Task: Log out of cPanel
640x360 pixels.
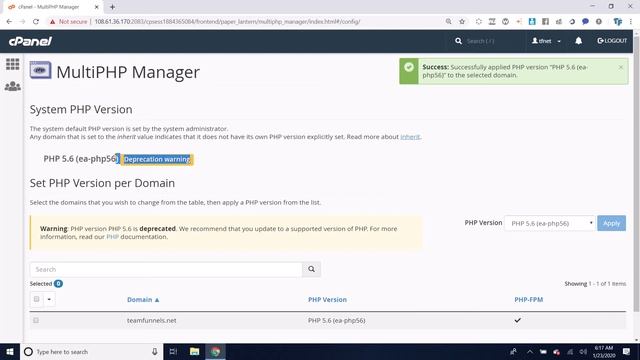Action: point(612,41)
